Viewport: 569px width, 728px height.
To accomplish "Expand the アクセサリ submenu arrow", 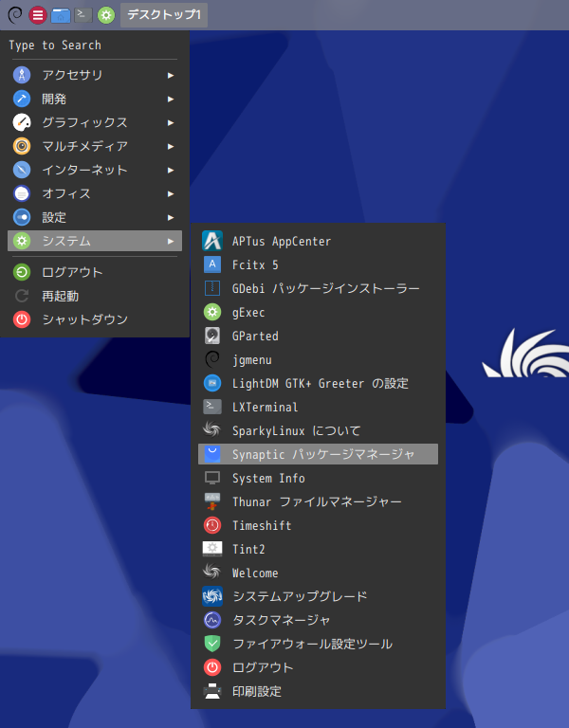I will coord(171,75).
